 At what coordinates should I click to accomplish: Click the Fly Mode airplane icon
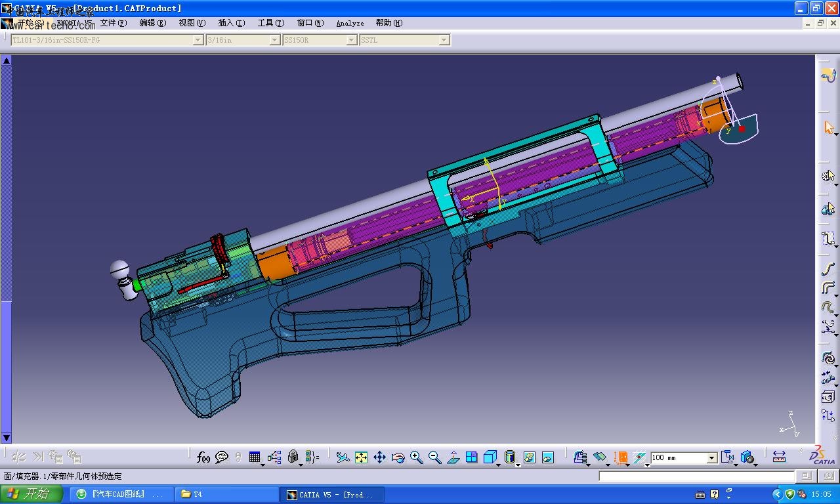[x=343, y=457]
